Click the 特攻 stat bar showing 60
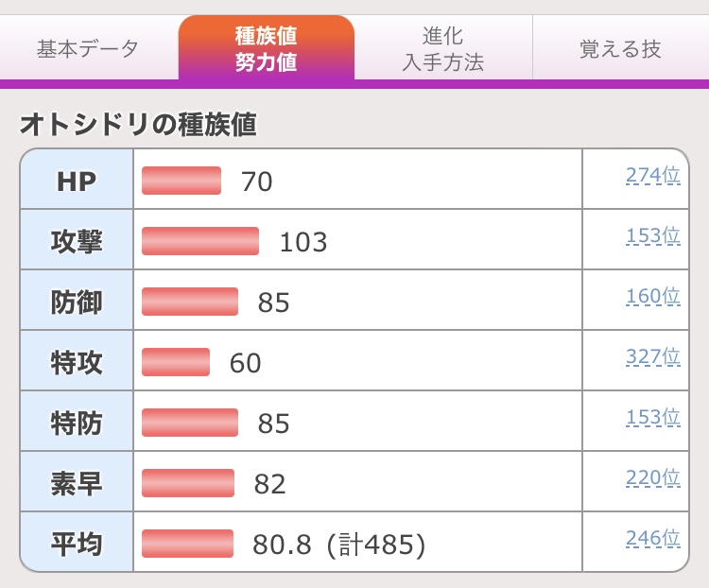709x588 pixels. (176, 362)
